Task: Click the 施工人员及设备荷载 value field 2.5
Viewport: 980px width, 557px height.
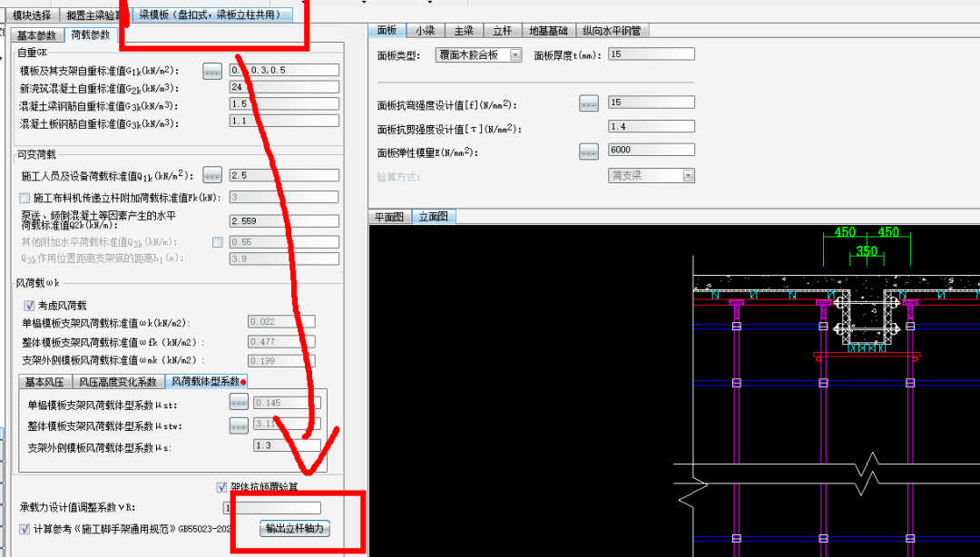Action: click(284, 175)
